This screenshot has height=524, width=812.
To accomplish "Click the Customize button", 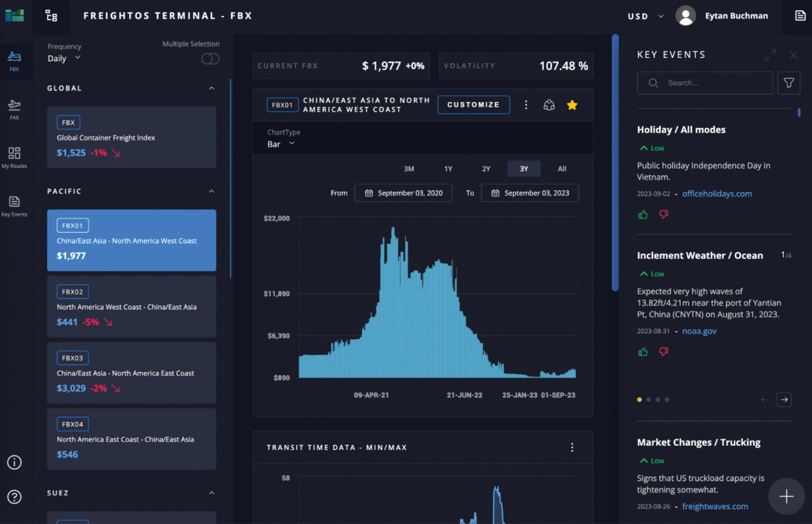I will click(474, 105).
